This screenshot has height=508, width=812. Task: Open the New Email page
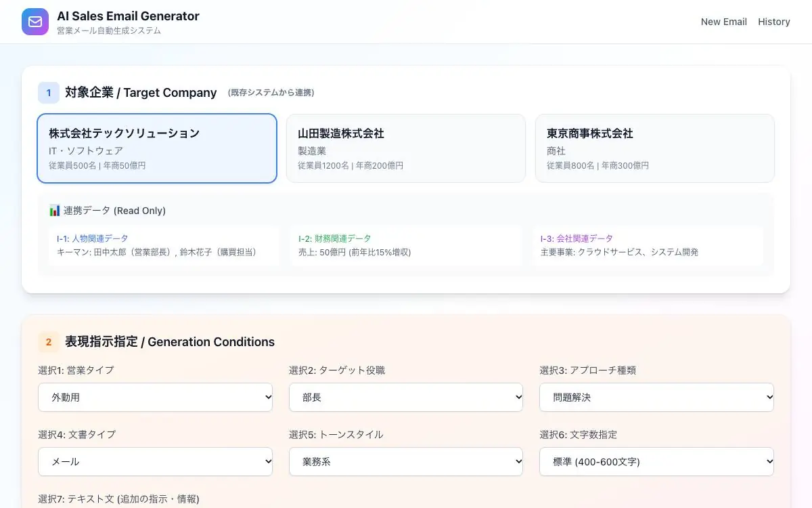point(724,22)
